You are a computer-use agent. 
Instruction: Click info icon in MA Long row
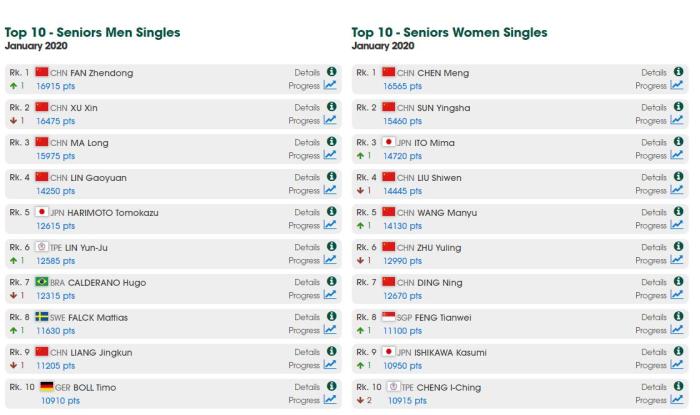331,141
